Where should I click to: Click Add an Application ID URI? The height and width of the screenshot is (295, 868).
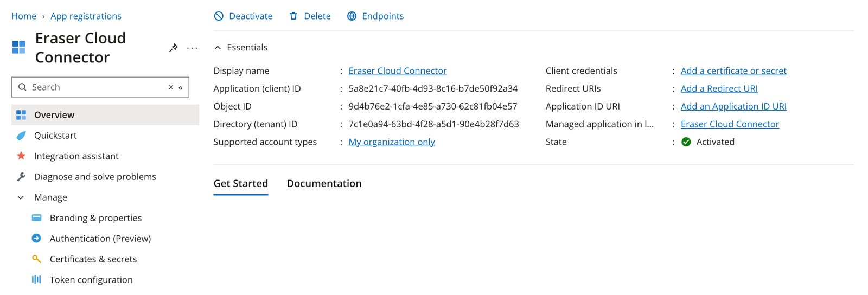733,107
